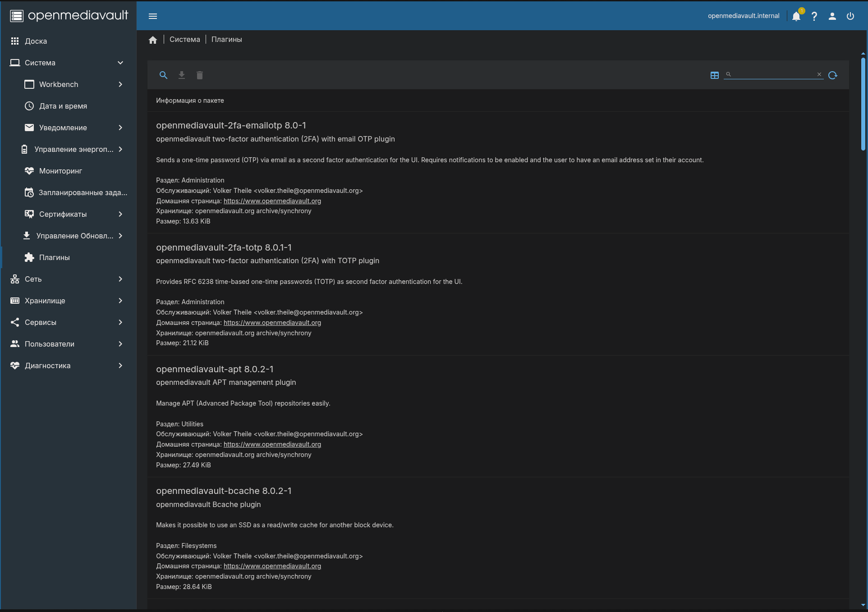Click the Доска dashboard grid icon
The image size is (868, 612).
pyautogui.click(x=15, y=41)
